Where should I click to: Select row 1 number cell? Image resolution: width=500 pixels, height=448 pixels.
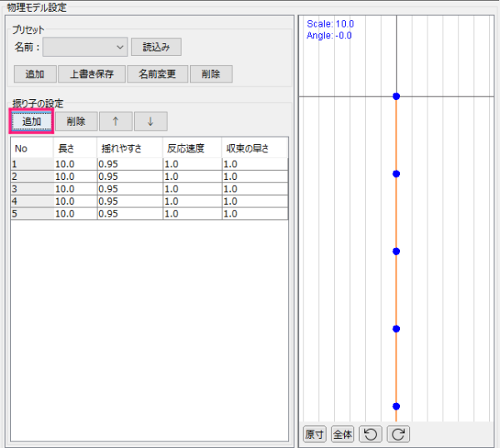pos(32,164)
